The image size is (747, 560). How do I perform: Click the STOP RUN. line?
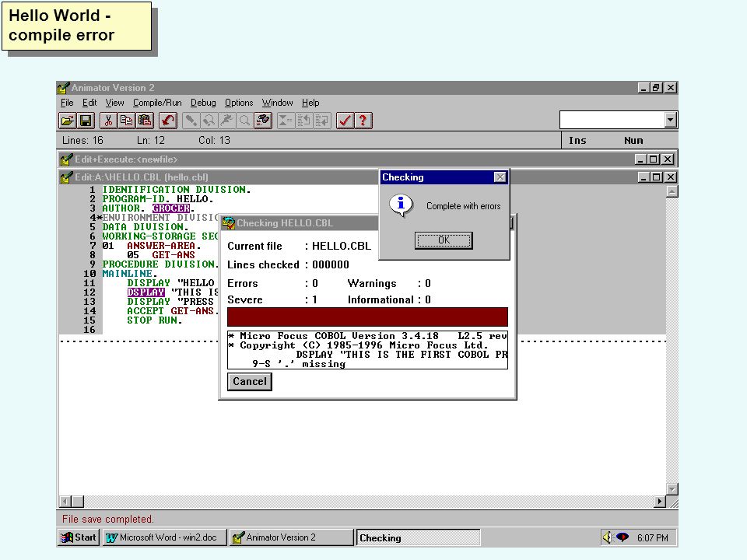(x=154, y=320)
